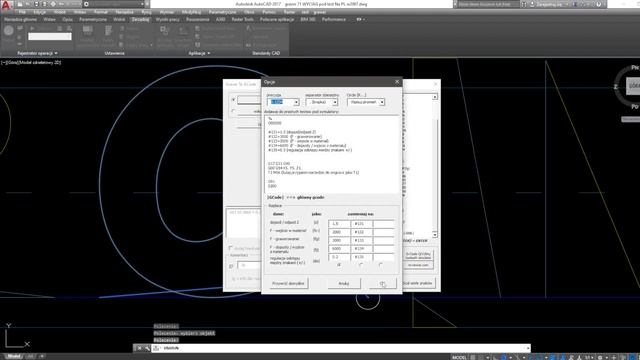Click the 1.5 field in dojazd / odjazd Z row
The image size is (640, 360).
(339, 224)
